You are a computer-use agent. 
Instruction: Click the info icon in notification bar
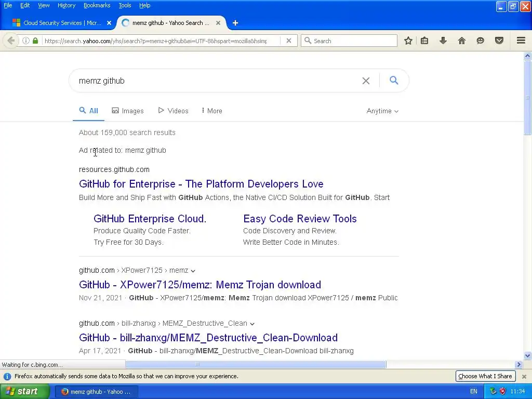point(7,377)
